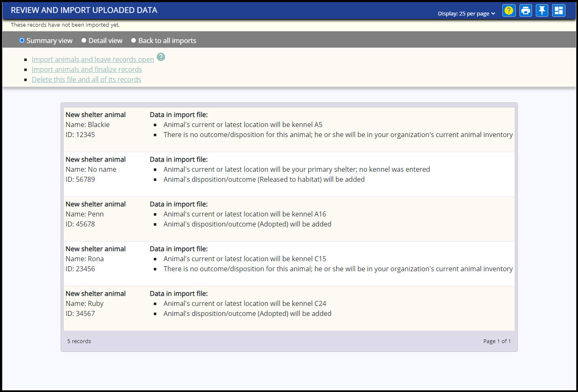The image size is (578, 392).
Task: Click Import animals and leave records open
Action: click(x=93, y=59)
